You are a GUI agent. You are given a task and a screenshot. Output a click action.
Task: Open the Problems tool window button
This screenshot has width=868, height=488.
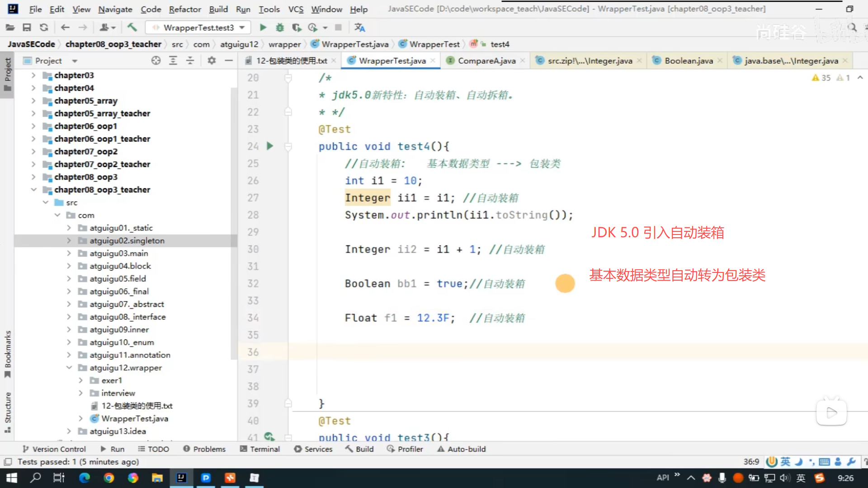coord(204,449)
